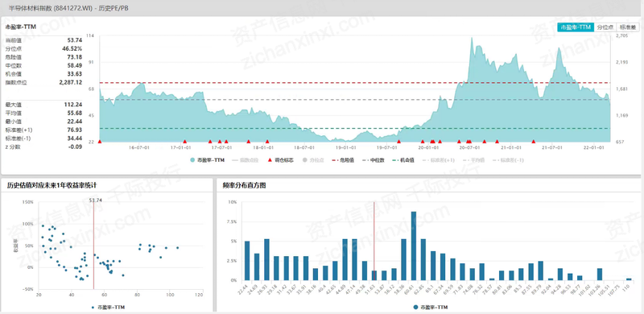Click the 市盈率-TTM panel heading
The height and width of the screenshot is (314, 644).
coord(21,27)
